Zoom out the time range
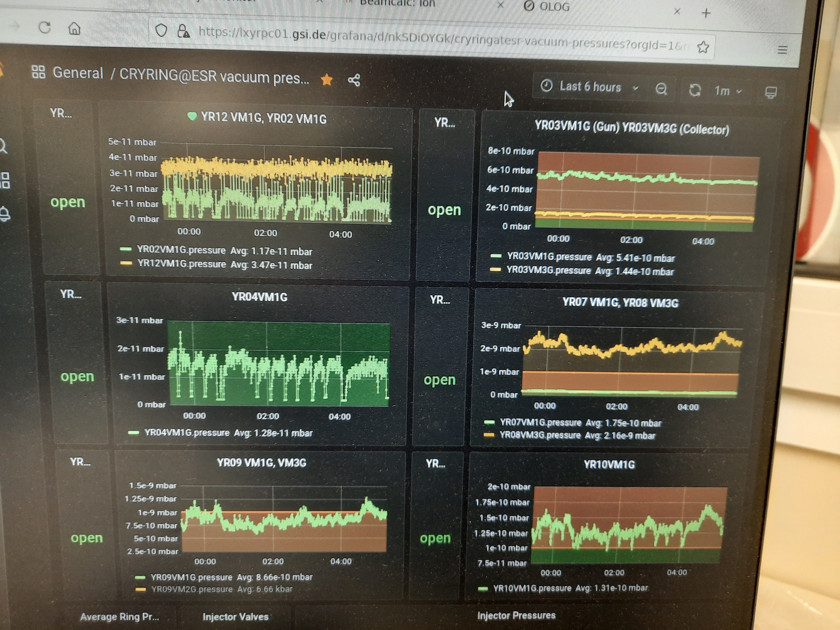This screenshot has height=630, width=840. pos(661,89)
